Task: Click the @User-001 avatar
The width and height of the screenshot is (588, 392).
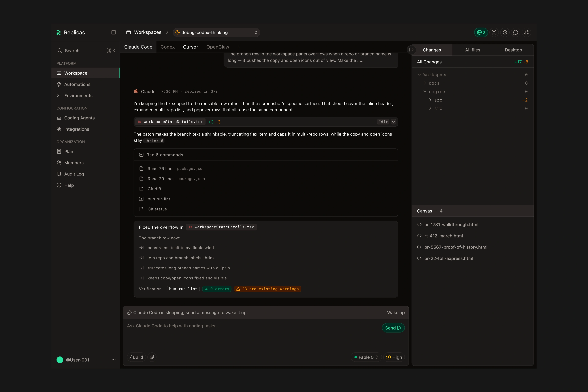Action: click(x=60, y=360)
